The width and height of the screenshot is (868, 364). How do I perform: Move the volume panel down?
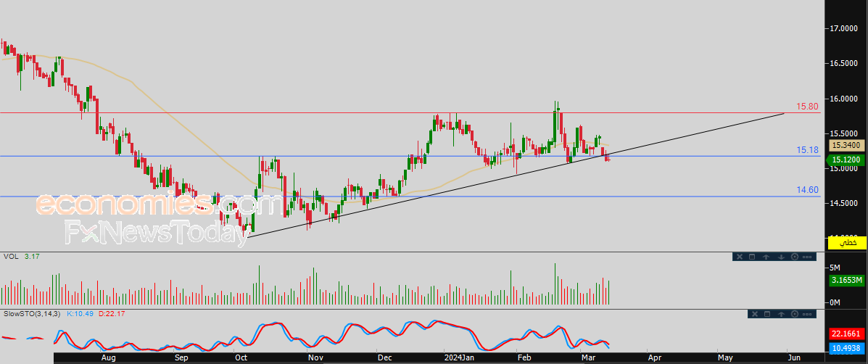click(780, 257)
